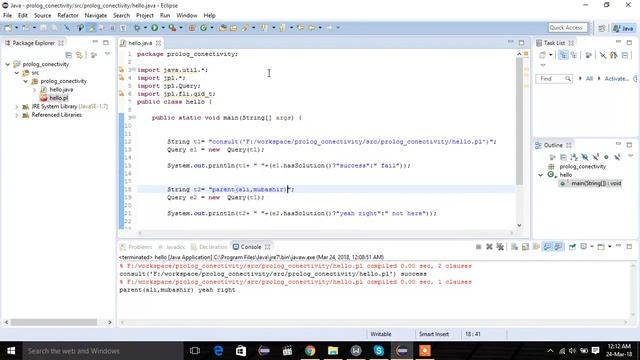
Task: Open the Open Console dropdown arrow
Action: [x=609, y=247]
